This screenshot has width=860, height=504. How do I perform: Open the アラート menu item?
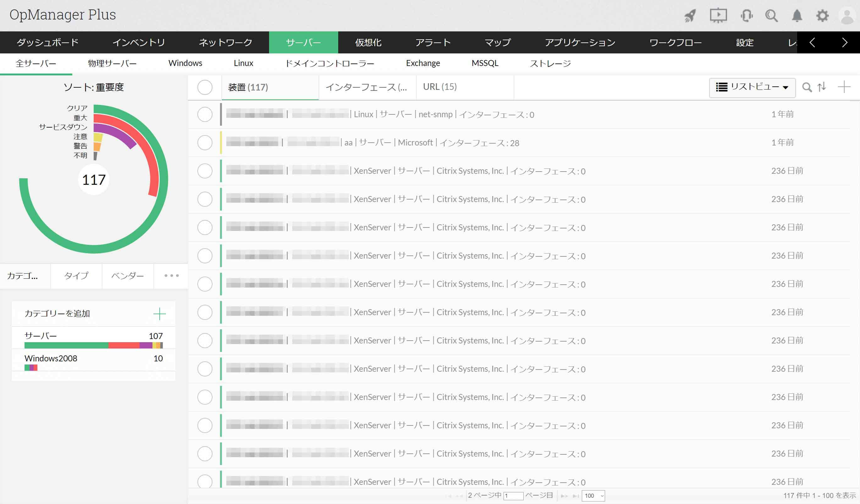point(433,43)
